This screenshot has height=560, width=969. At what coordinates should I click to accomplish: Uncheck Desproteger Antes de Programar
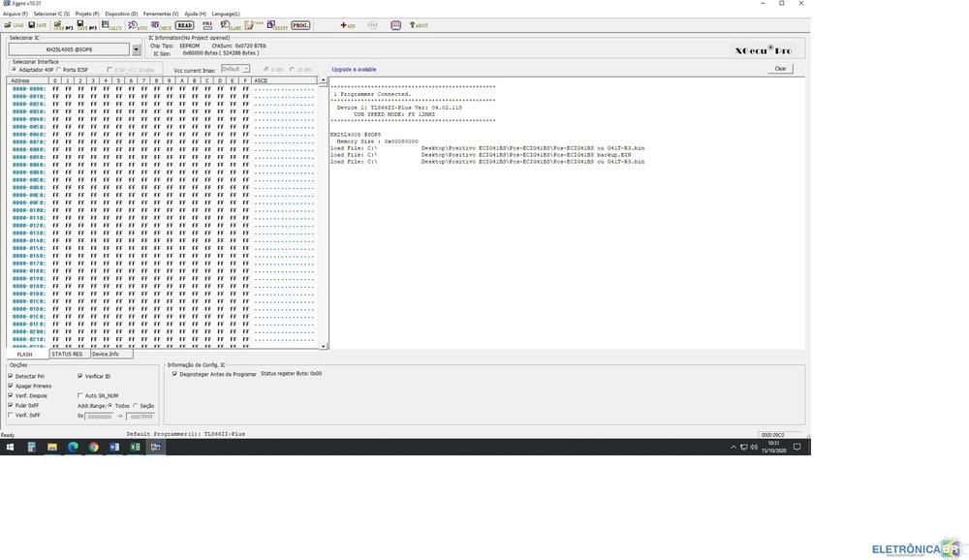click(174, 373)
